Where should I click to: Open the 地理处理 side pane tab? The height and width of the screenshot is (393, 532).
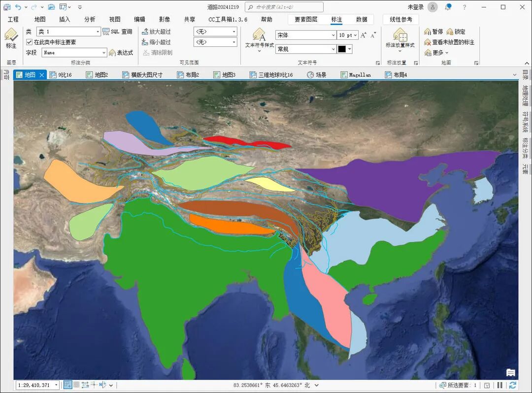click(525, 96)
